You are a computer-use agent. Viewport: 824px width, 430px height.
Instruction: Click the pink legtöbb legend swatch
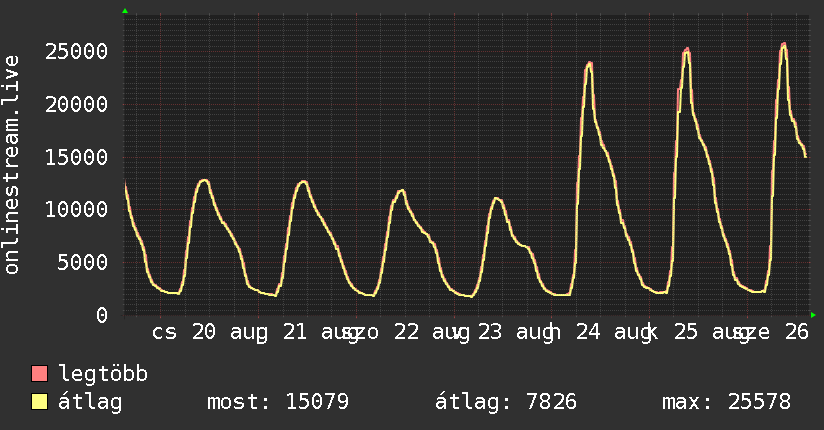(39, 374)
